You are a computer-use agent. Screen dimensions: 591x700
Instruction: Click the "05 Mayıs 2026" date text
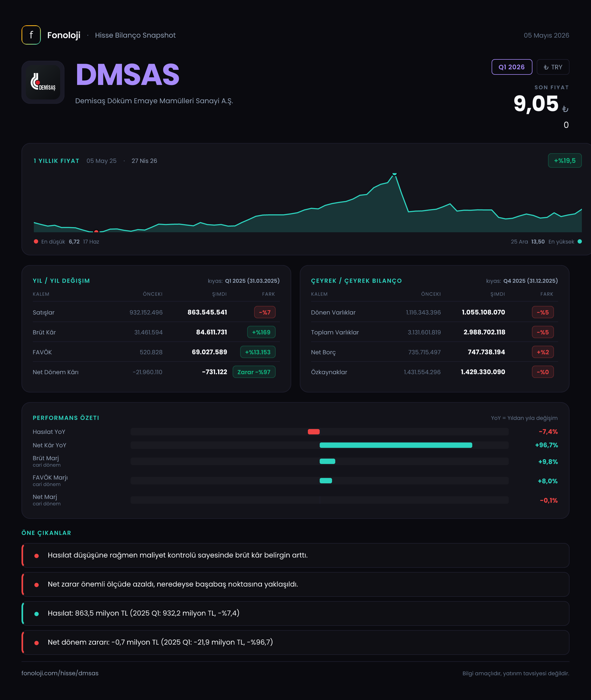546,35
